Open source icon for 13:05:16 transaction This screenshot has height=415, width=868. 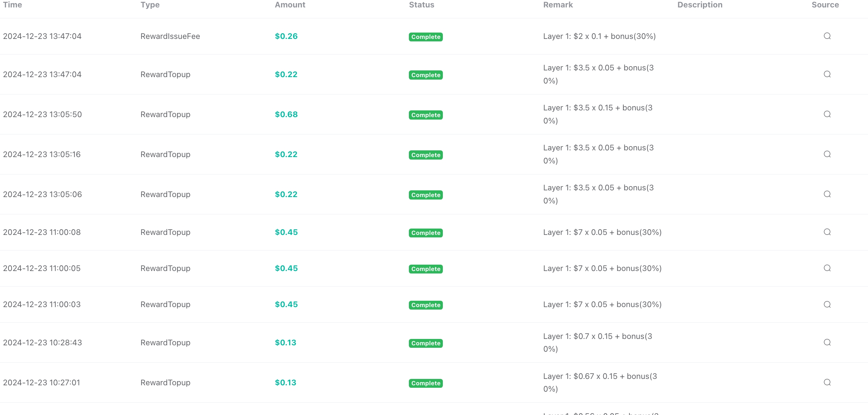coord(827,154)
